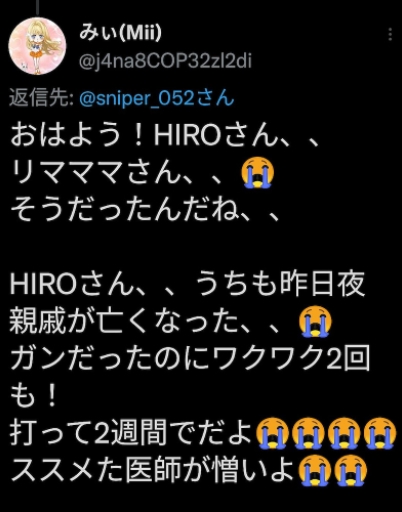This screenshot has height=512, width=402.
Task: Click the line HIROさん、、うちも昨日夜
Action: pyautogui.click(x=188, y=284)
